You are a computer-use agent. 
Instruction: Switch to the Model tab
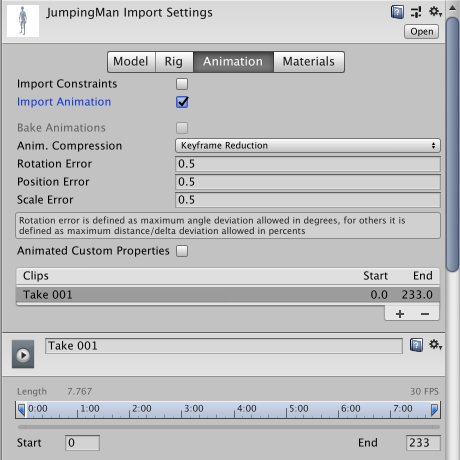(131, 62)
